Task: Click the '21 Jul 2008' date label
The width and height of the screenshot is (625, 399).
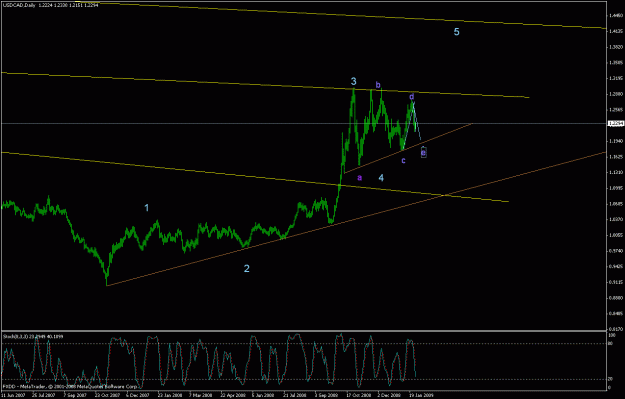Action: click(x=295, y=395)
